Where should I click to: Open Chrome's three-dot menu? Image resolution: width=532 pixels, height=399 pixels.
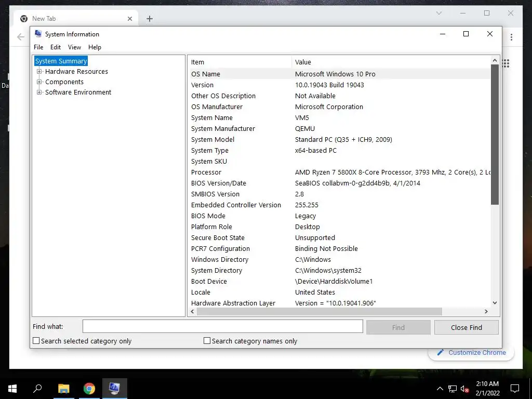pyautogui.click(x=511, y=37)
